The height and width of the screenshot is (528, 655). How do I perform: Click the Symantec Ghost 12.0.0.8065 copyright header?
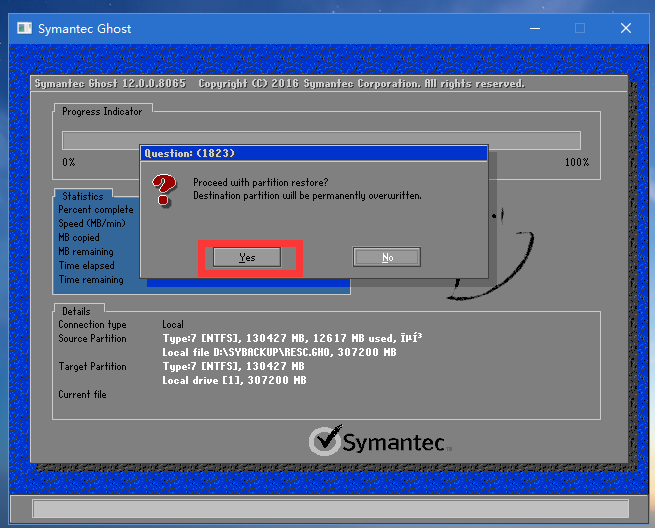point(279,84)
